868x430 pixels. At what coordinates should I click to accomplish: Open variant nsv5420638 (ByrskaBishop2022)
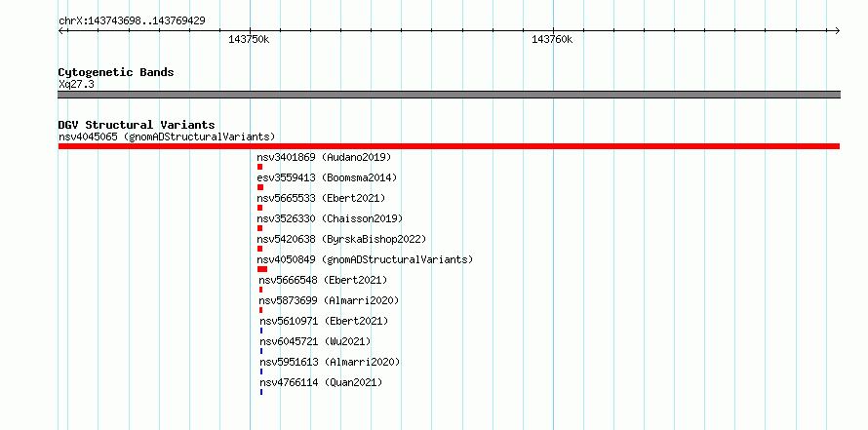point(341,239)
